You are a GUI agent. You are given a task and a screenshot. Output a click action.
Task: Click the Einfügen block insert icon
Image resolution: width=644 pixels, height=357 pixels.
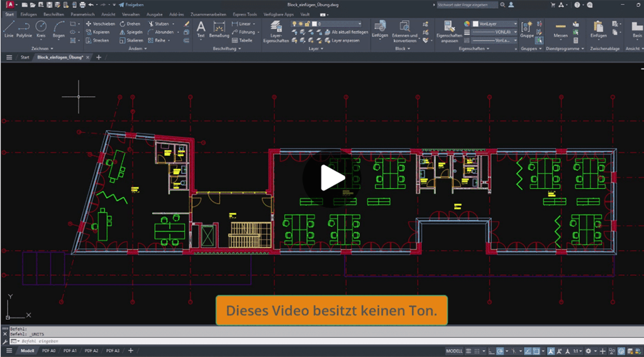[380, 29]
